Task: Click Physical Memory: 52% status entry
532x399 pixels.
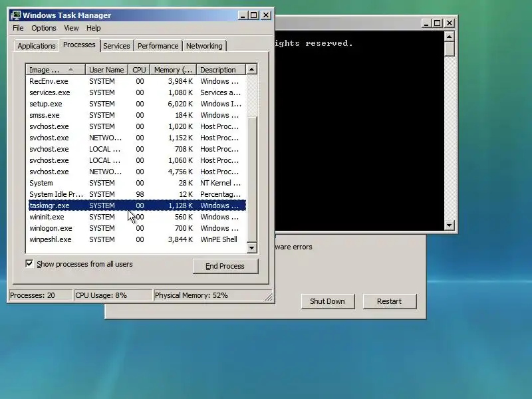Action: (213, 295)
